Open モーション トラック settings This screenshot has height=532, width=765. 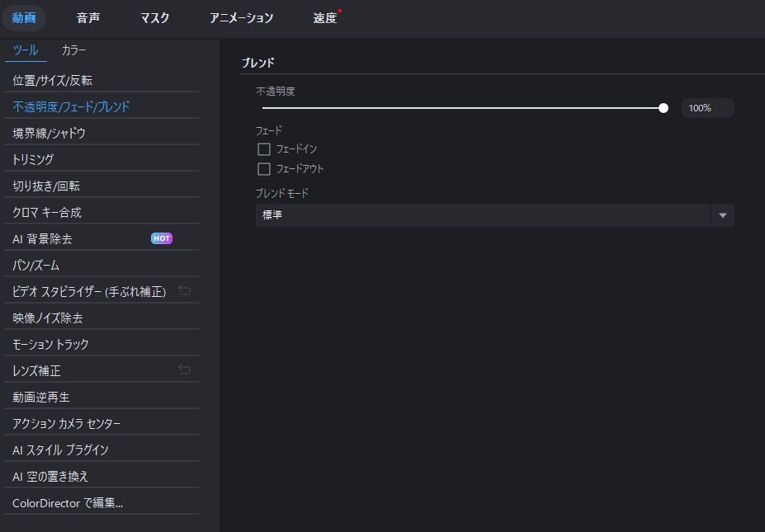[52, 343]
